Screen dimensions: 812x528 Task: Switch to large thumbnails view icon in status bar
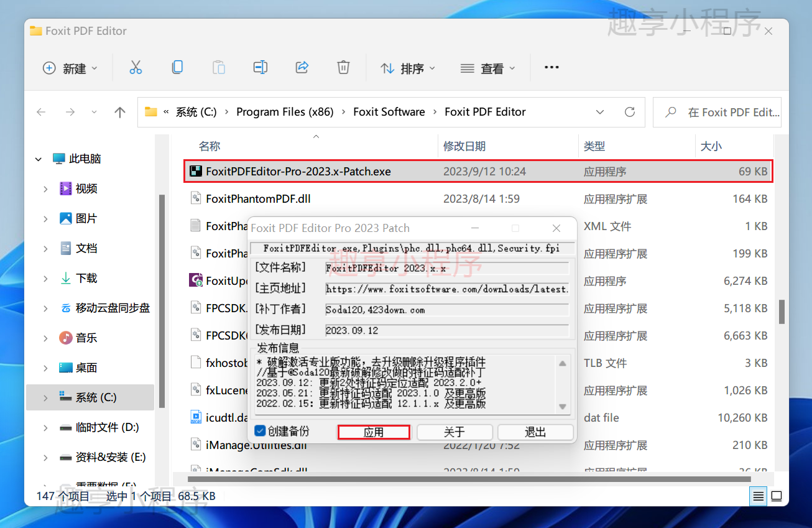[x=777, y=496]
